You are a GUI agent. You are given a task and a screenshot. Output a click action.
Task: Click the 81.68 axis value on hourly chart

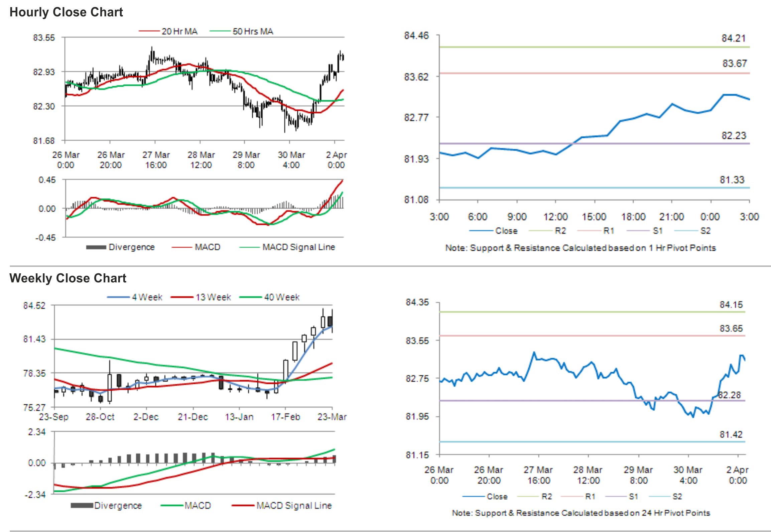tap(44, 141)
